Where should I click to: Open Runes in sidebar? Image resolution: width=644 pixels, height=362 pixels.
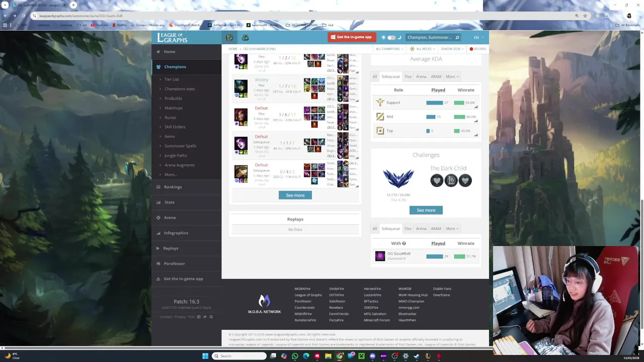click(170, 118)
